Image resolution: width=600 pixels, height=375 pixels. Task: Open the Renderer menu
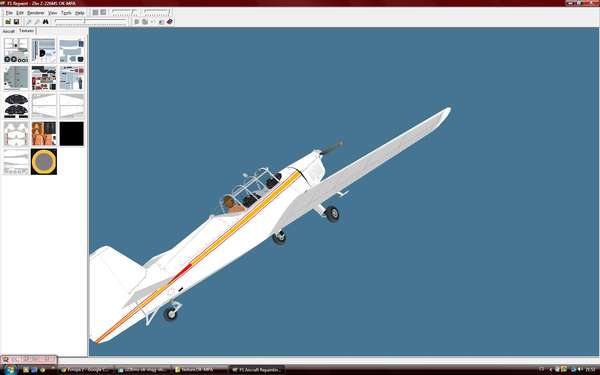(x=36, y=13)
